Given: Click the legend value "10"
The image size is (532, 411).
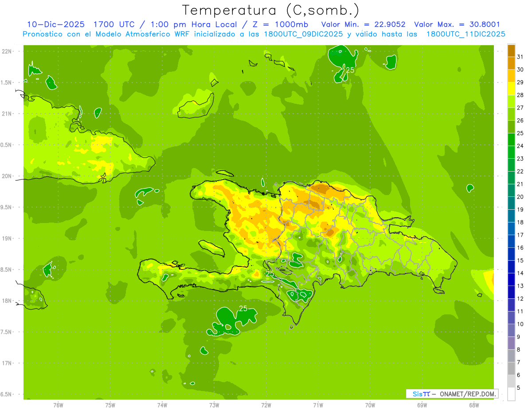Looking at the screenshot, I should click(520, 324).
